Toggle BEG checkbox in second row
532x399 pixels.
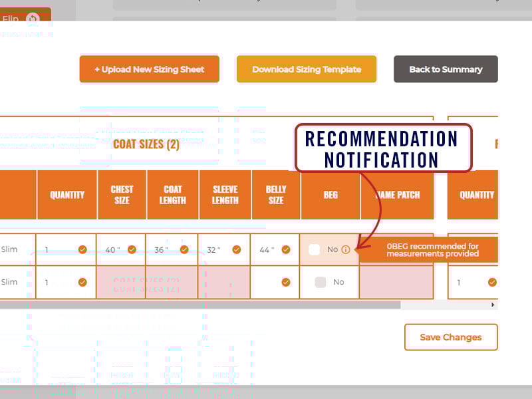point(321,282)
